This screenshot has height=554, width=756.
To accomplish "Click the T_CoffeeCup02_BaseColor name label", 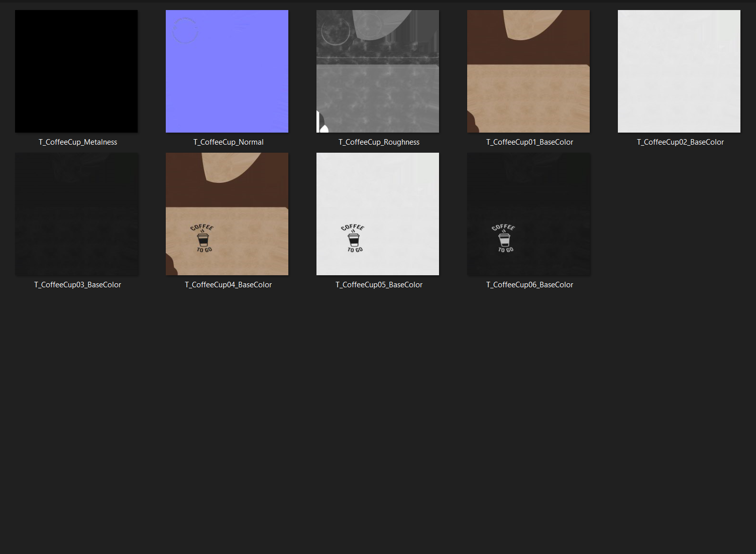I will pyautogui.click(x=681, y=142).
